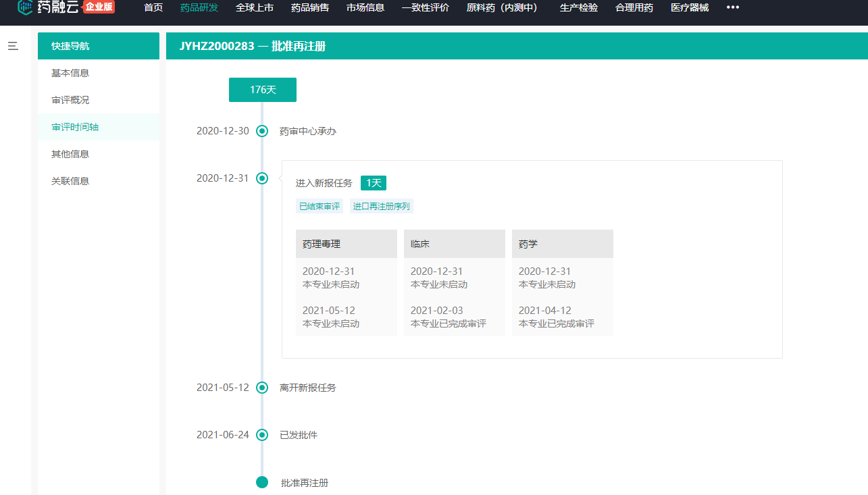Select 一致性评价 in navigation bar

426,7
